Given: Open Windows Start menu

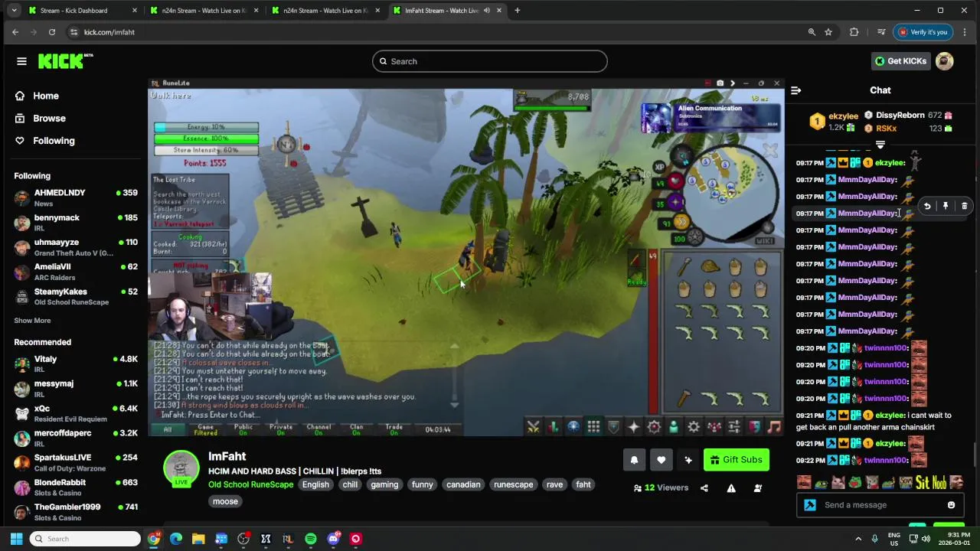Looking at the screenshot, I should [x=16, y=539].
